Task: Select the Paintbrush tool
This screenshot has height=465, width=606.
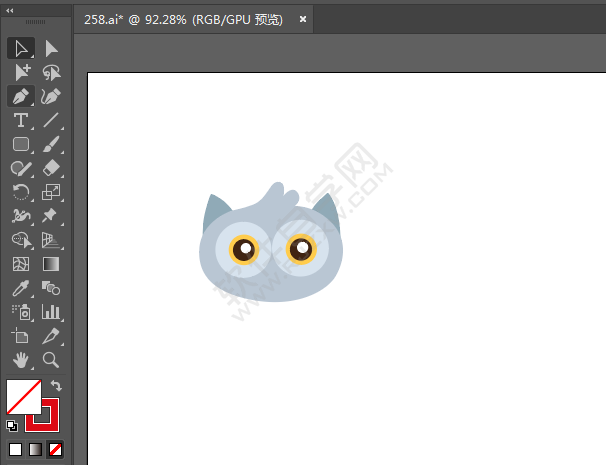Action: [51, 144]
